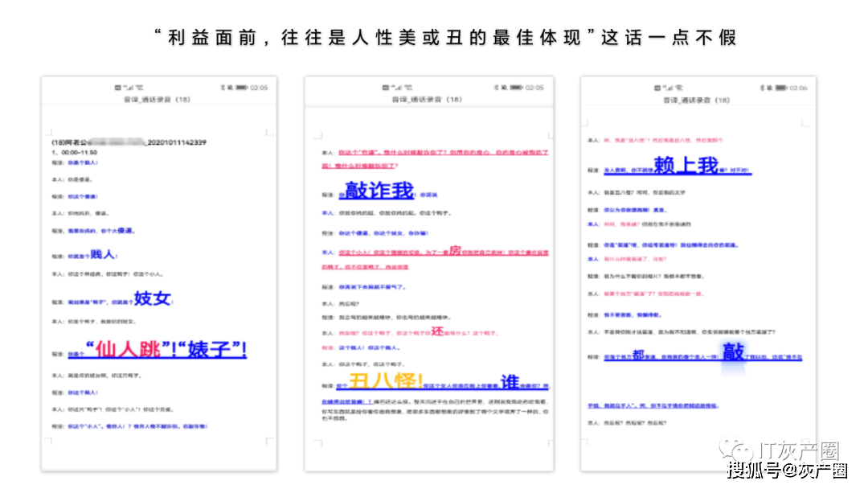Click the signal icons in the middle phone status bar
The width and height of the screenshot is (868, 489).
tap(397, 88)
